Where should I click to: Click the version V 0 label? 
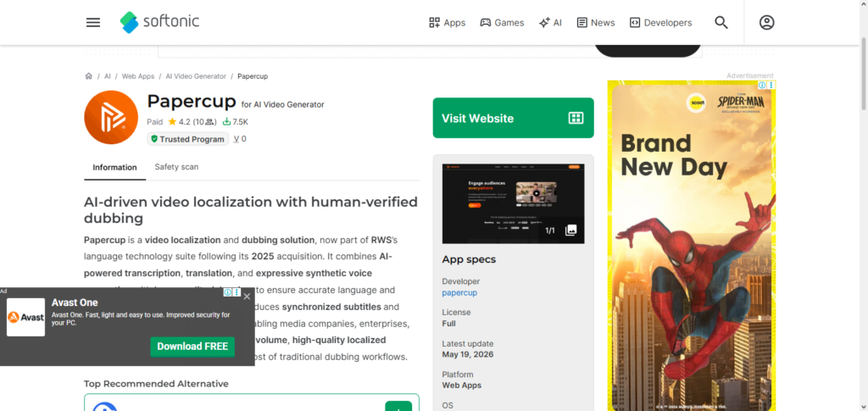tap(240, 139)
